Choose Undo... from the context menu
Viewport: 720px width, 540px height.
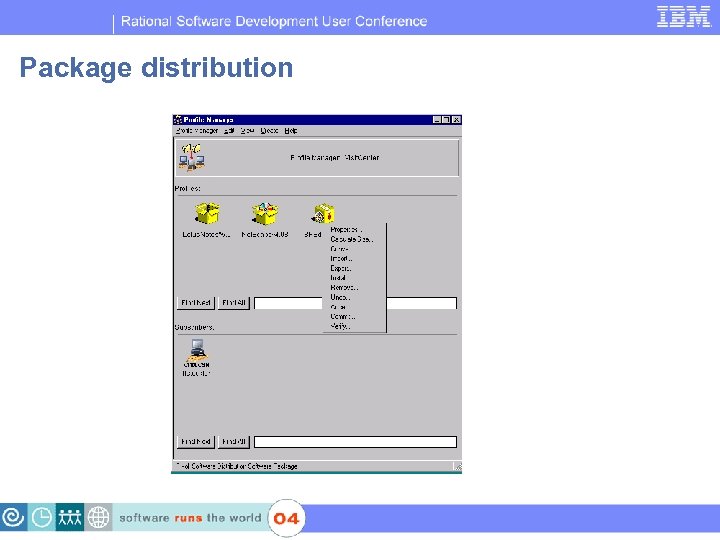pos(340,297)
